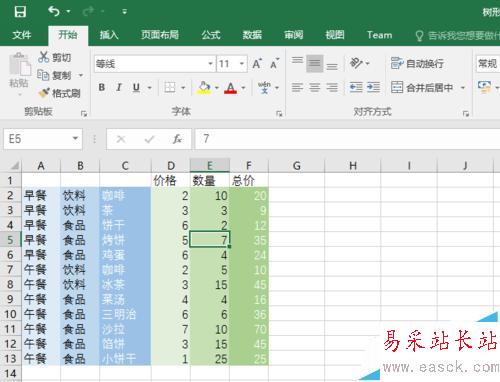
Task: Toggle center text icon
Action: pyautogui.click(x=314, y=88)
